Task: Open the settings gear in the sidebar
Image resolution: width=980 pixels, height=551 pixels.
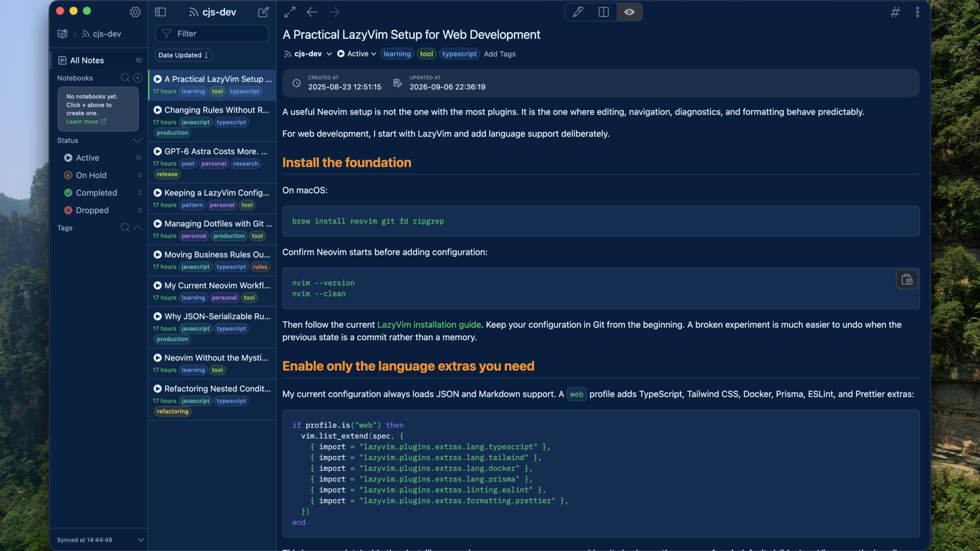Action: point(135,12)
